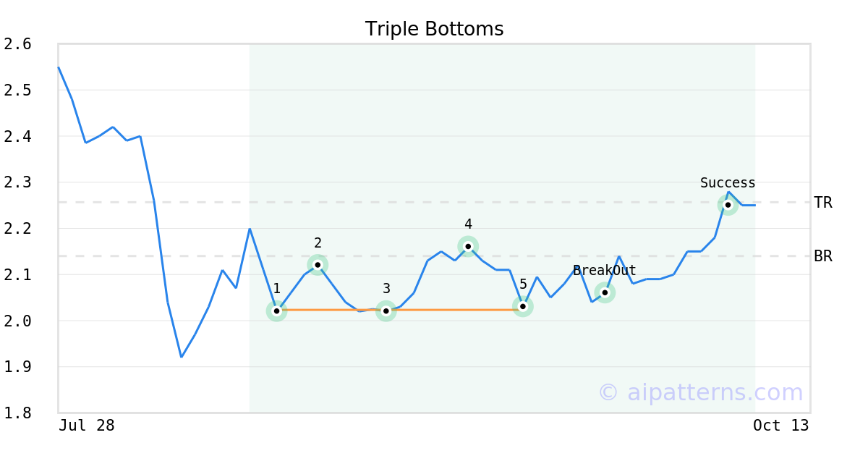This screenshot has height=456, width=868.
Task: Open the aipatterns.com watermark link
Action: [700, 392]
